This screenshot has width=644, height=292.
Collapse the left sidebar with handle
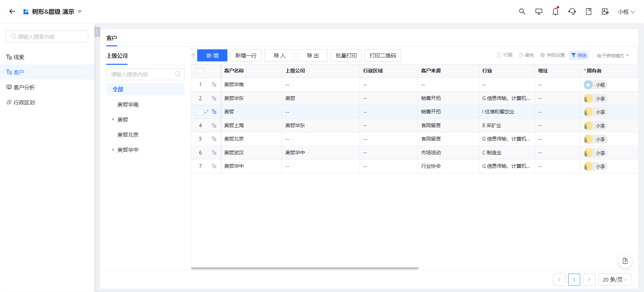pos(97,32)
